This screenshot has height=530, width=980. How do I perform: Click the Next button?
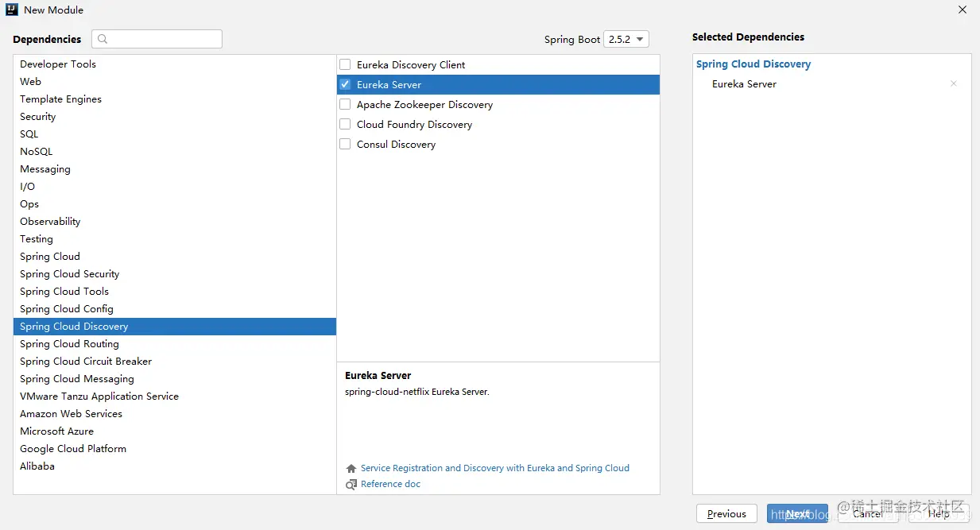[x=797, y=513]
